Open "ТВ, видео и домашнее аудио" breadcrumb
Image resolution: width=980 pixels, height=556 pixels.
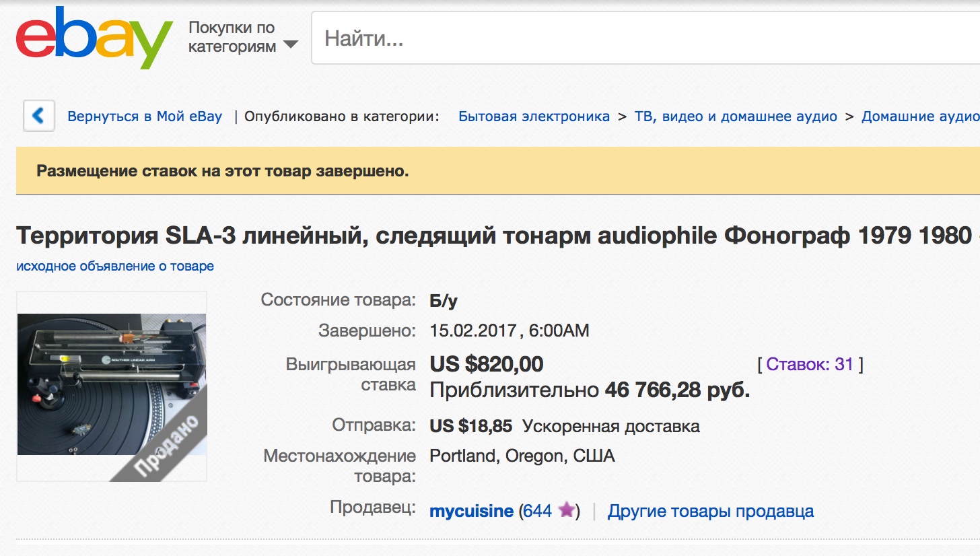click(736, 116)
